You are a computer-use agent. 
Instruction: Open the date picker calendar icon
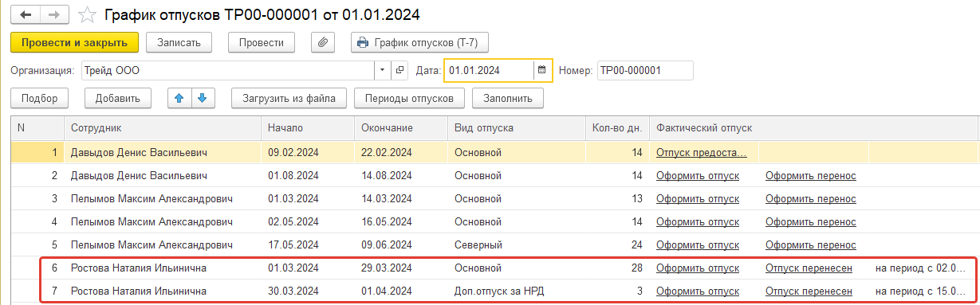(542, 70)
